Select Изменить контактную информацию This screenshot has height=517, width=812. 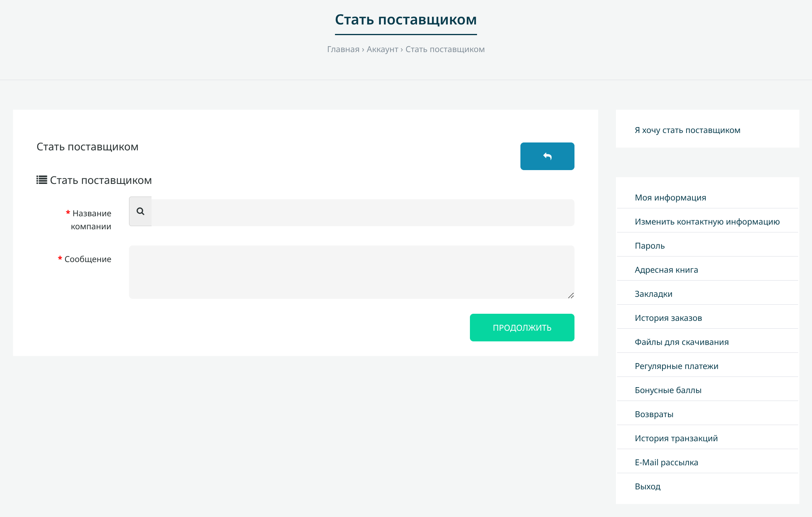point(707,222)
